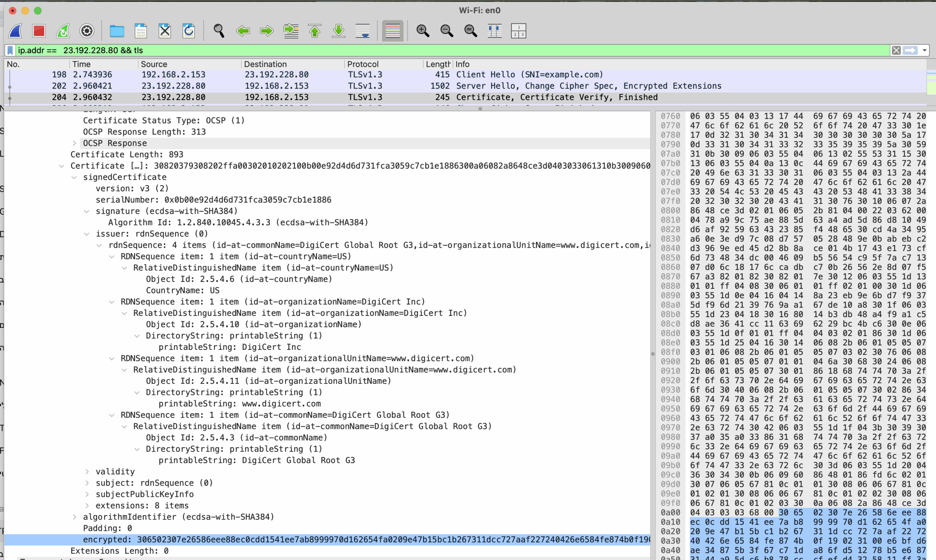The width and height of the screenshot is (936, 560).
Task: Sort packets by Time column
Action: pyautogui.click(x=104, y=64)
